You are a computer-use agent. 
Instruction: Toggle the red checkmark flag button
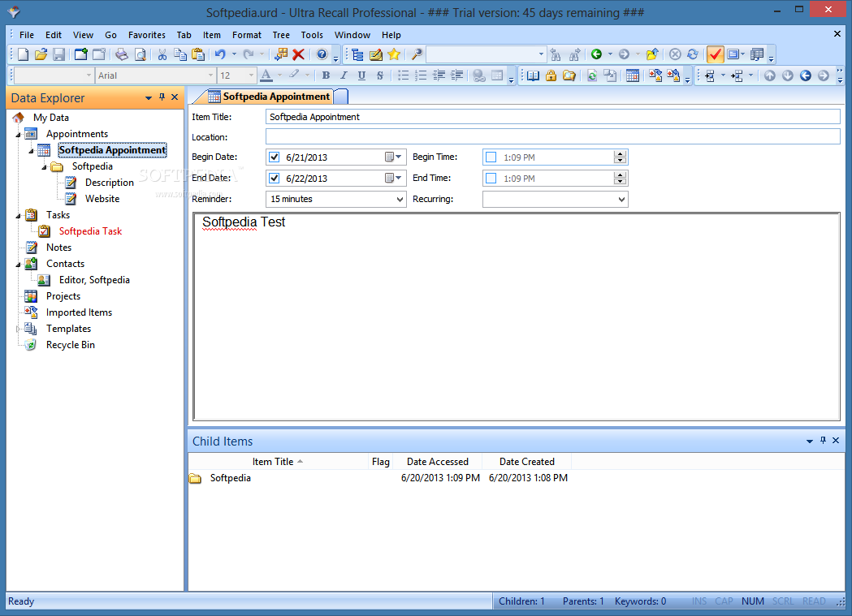(x=715, y=54)
